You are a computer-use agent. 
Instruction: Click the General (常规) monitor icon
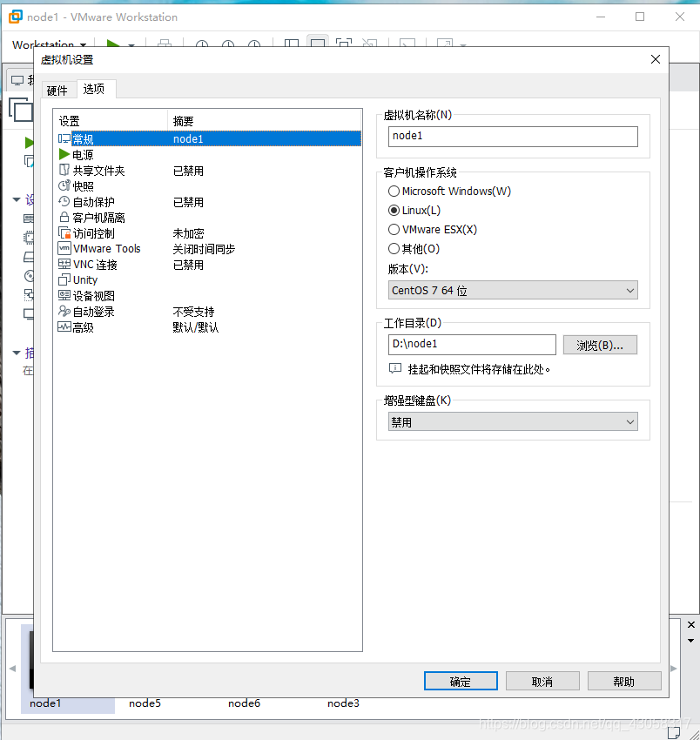(64, 138)
